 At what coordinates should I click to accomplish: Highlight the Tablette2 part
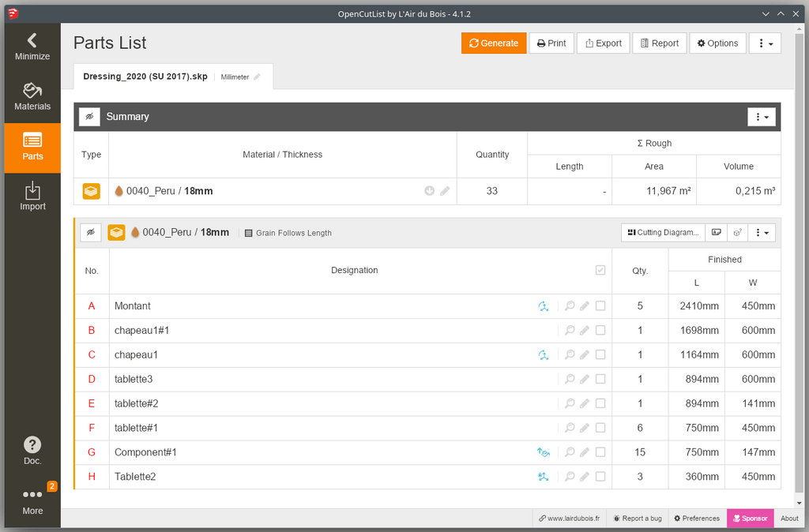[570, 476]
